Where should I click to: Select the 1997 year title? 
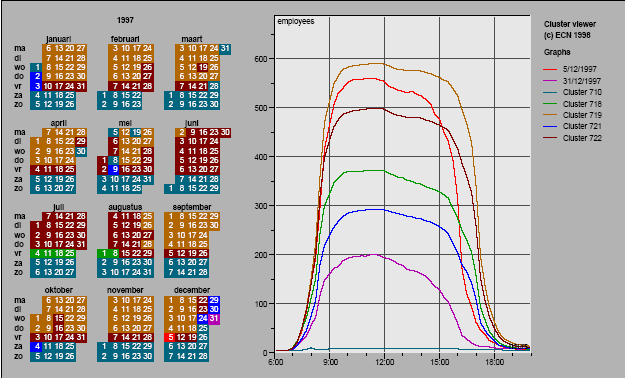pyautogui.click(x=125, y=20)
